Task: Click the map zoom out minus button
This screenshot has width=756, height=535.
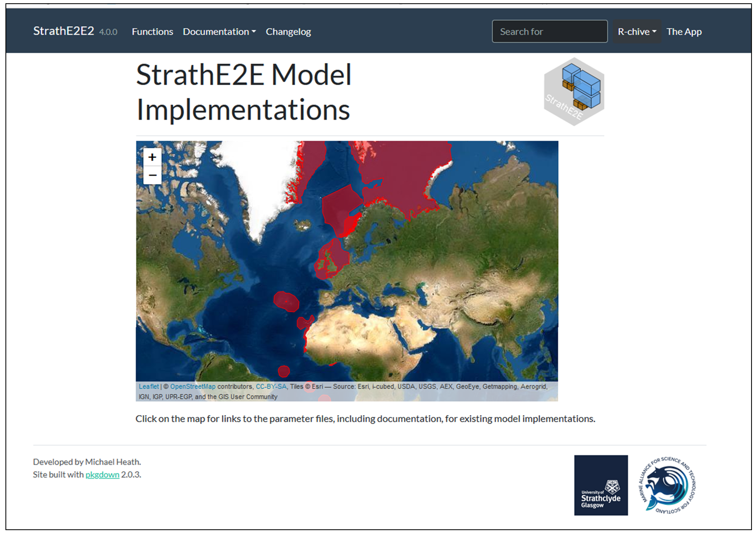Action: [152, 175]
